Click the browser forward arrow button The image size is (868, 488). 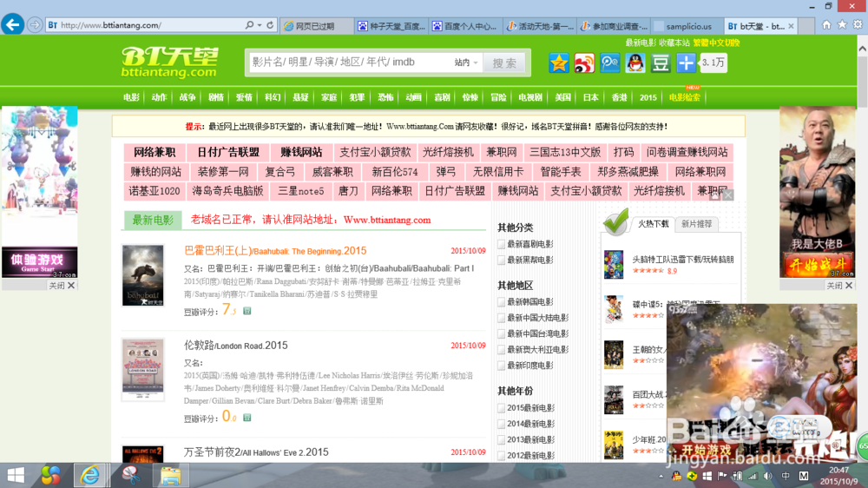35,25
